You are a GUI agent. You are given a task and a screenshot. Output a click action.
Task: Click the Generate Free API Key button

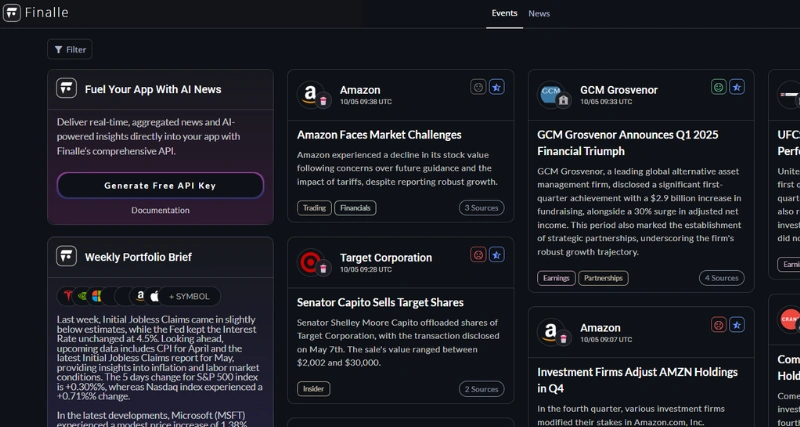160,185
